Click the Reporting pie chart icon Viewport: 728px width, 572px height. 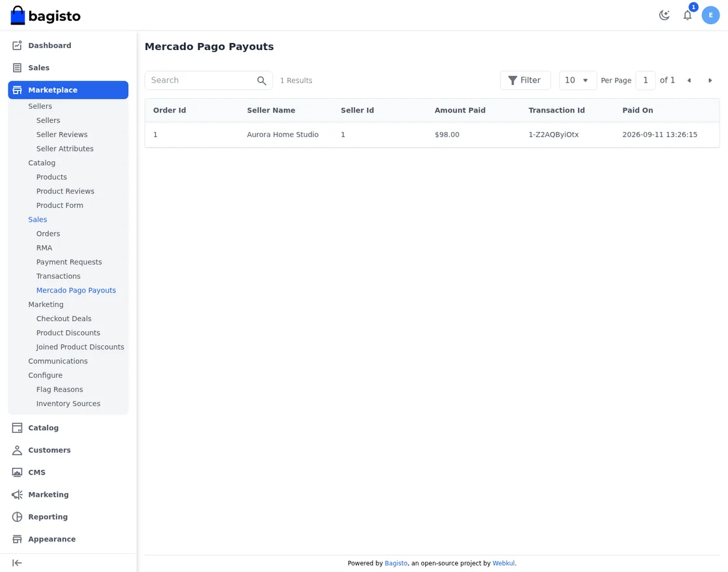[x=17, y=517]
